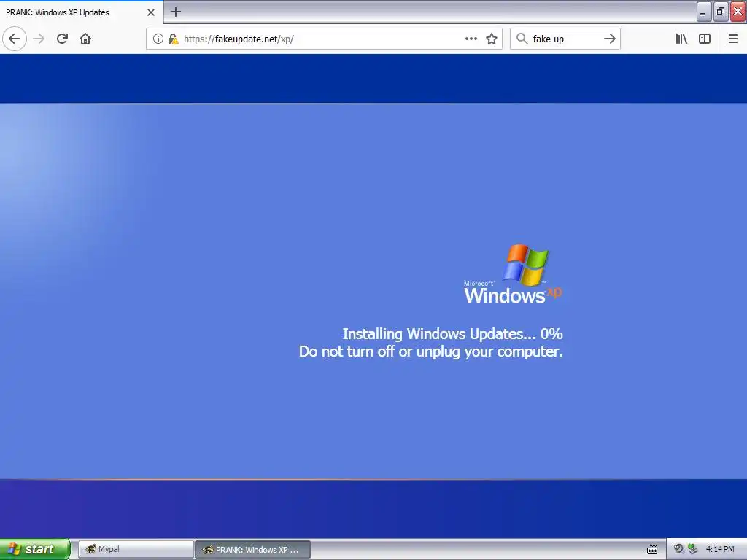Reload the current page
Screen dimensions: 747x560
[x=62, y=39]
